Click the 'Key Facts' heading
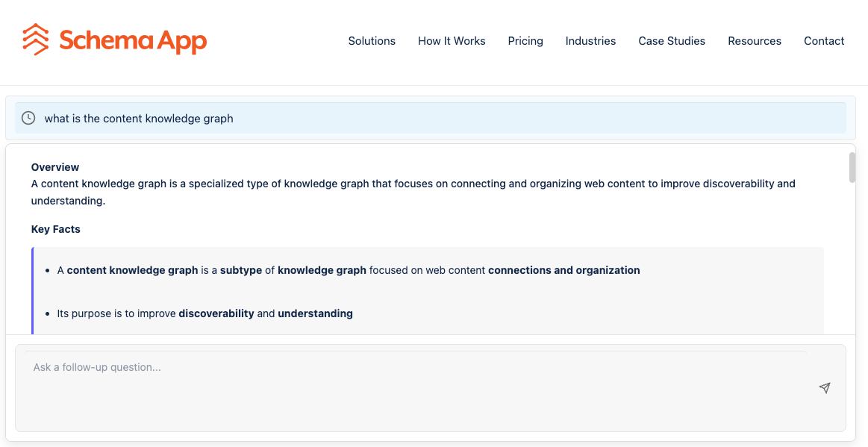Screen dimensions: 868x447 pyautogui.click(x=55, y=229)
